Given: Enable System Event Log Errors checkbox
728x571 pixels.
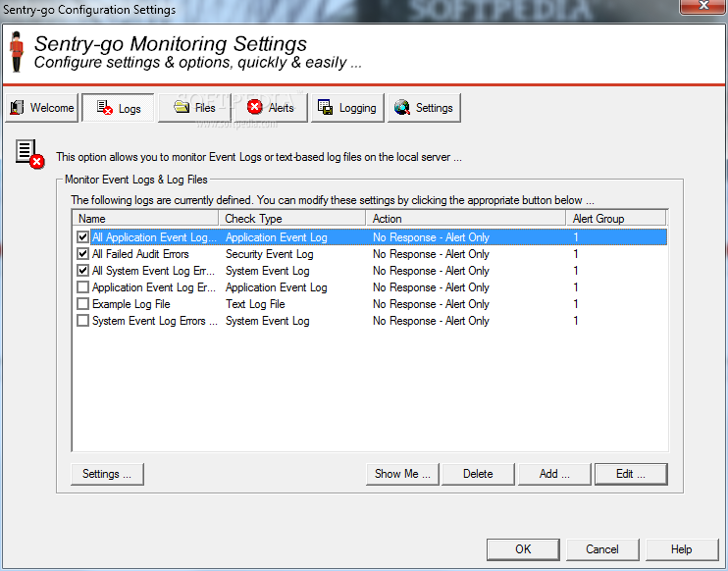Looking at the screenshot, I should (82, 321).
